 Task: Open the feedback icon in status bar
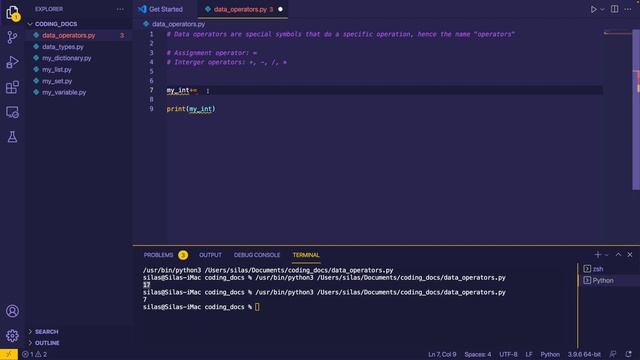click(x=613, y=354)
